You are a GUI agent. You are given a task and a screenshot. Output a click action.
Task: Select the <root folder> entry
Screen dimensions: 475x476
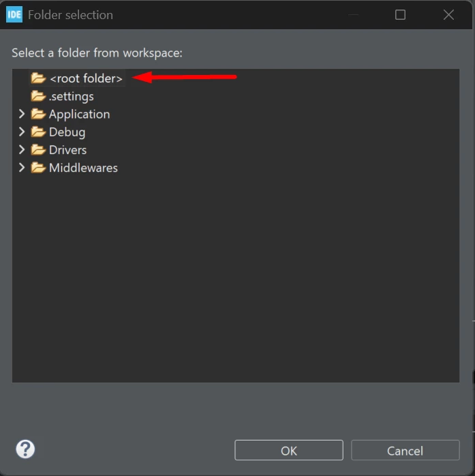(x=86, y=78)
